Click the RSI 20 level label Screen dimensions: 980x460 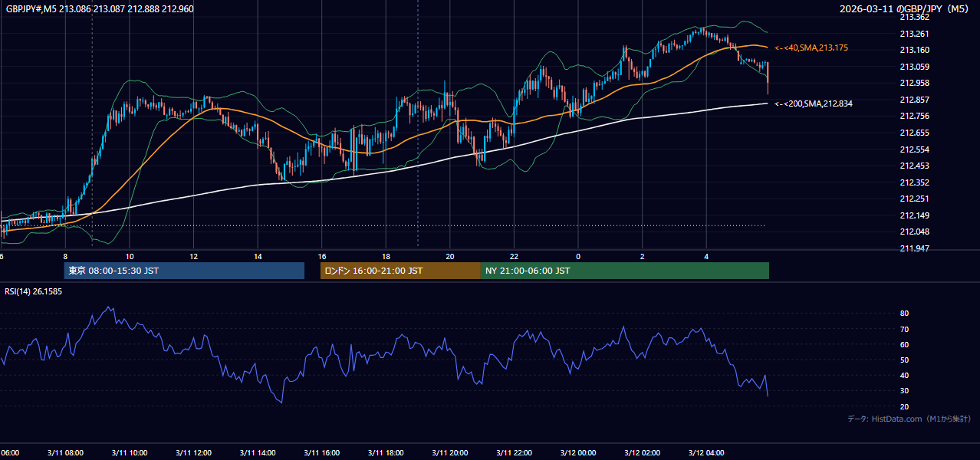904,406
